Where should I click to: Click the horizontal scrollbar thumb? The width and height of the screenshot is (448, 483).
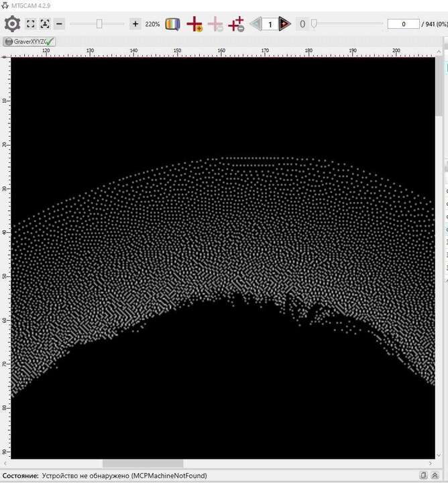tap(142, 464)
